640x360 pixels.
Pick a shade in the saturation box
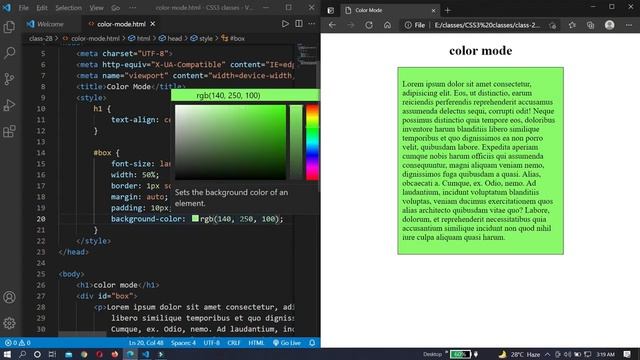230,142
